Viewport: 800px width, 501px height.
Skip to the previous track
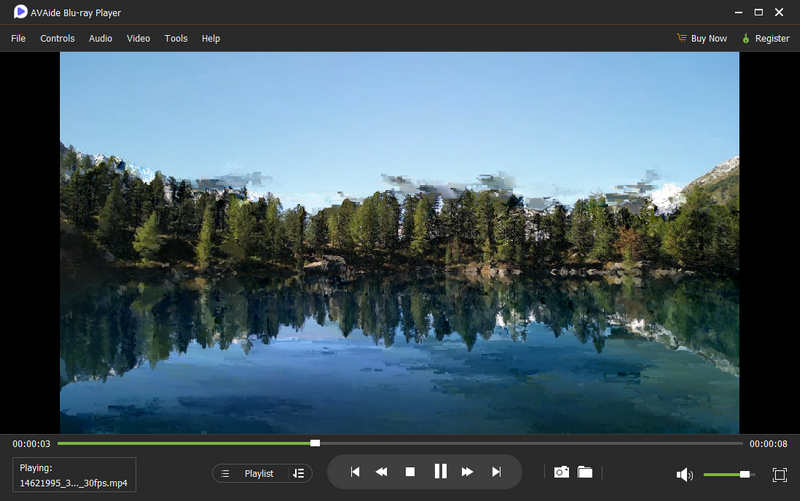pyautogui.click(x=354, y=472)
